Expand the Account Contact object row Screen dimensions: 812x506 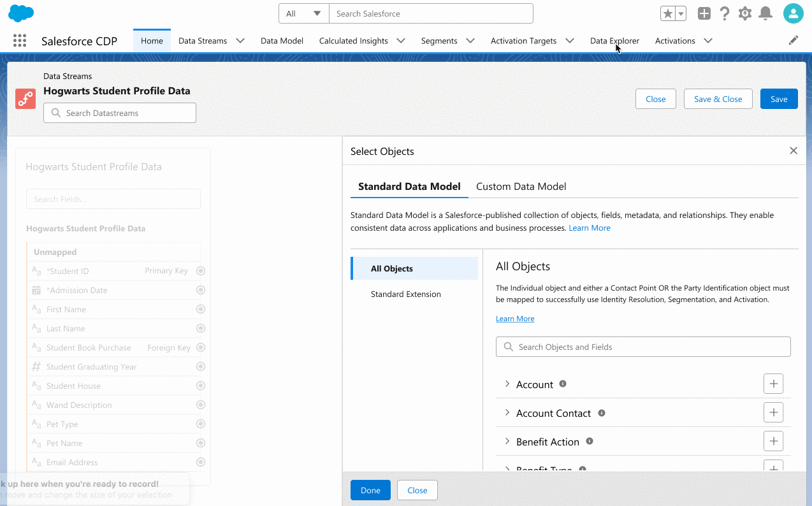tap(507, 412)
